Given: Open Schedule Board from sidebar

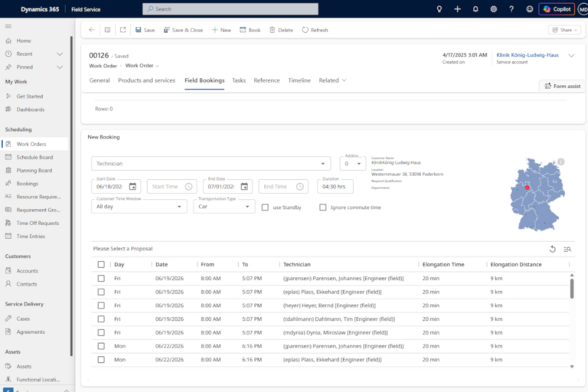Looking at the screenshot, I should pos(34,157).
